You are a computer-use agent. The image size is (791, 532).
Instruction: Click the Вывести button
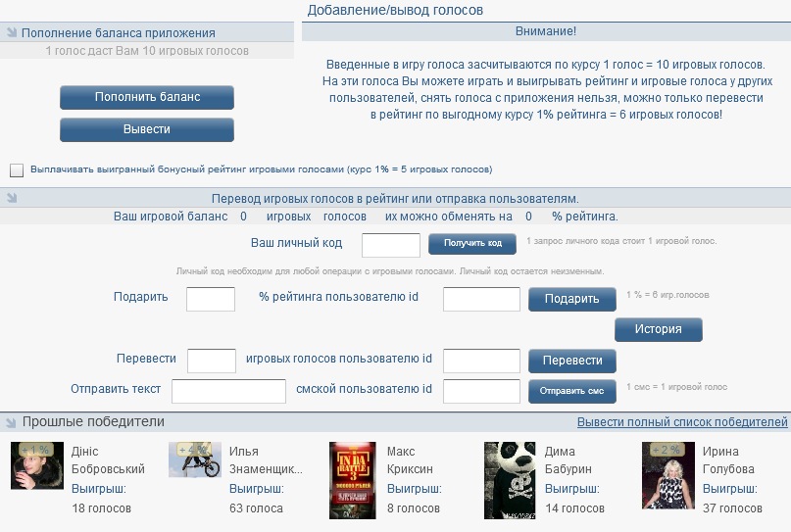[147, 129]
